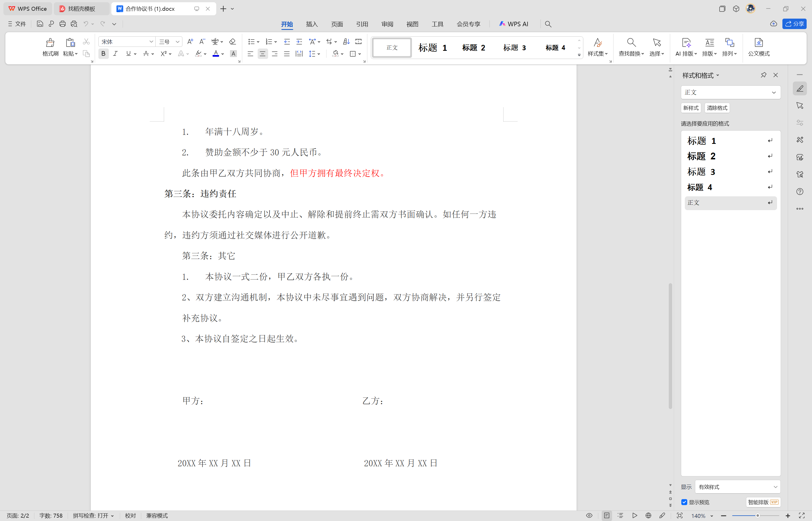Uncheck the 显示预览 checkbox
The width and height of the screenshot is (812, 521).
point(684,502)
